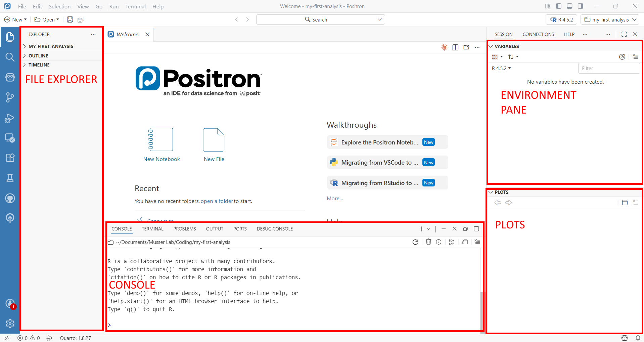The height and width of the screenshot is (342, 644).
Task: Open the Extensions view icon
Action: click(10, 158)
